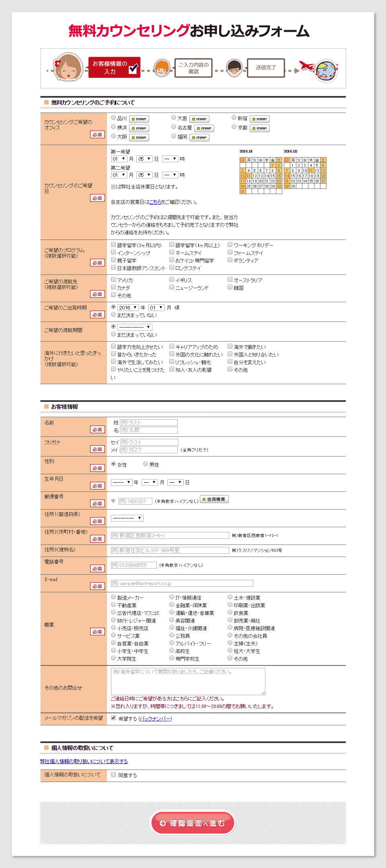Click the その他のお問合せ textarea
This screenshot has height=868, width=386.
(x=188, y=682)
